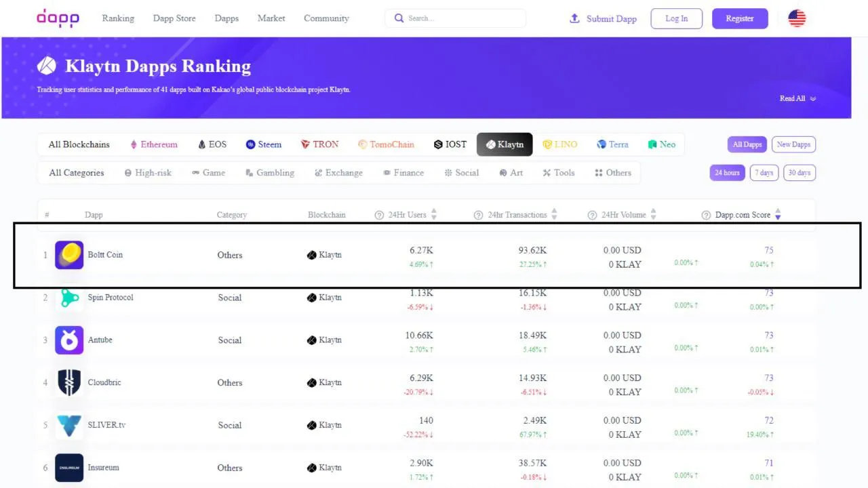The image size is (868, 488).
Task: Switch to the 24 hours range
Action: point(727,173)
